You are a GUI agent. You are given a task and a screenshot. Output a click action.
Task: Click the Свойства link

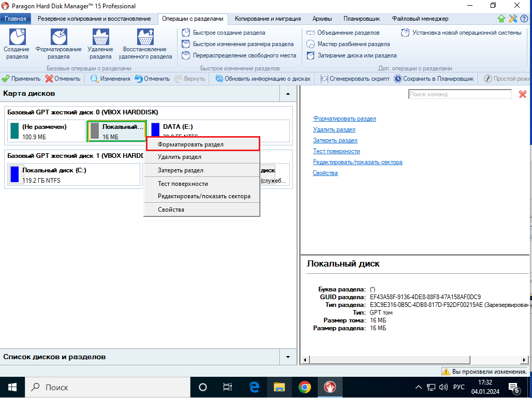pyautogui.click(x=326, y=173)
